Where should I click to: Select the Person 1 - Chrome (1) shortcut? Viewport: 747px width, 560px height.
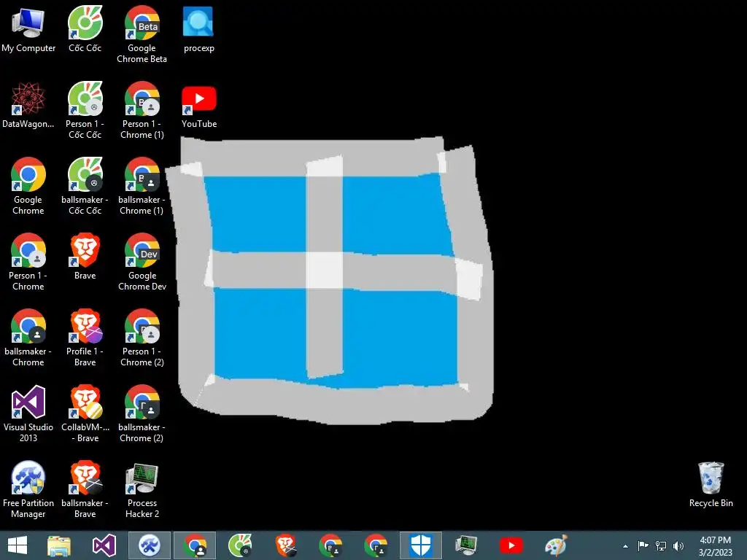pyautogui.click(x=142, y=110)
